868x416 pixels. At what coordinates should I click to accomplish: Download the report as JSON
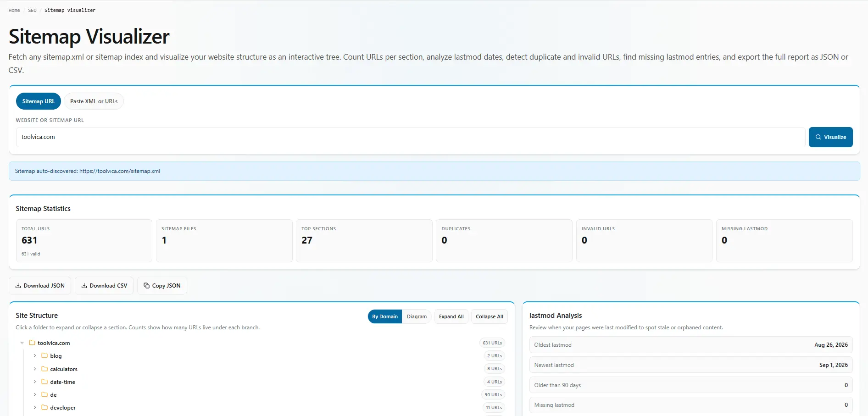click(x=40, y=285)
